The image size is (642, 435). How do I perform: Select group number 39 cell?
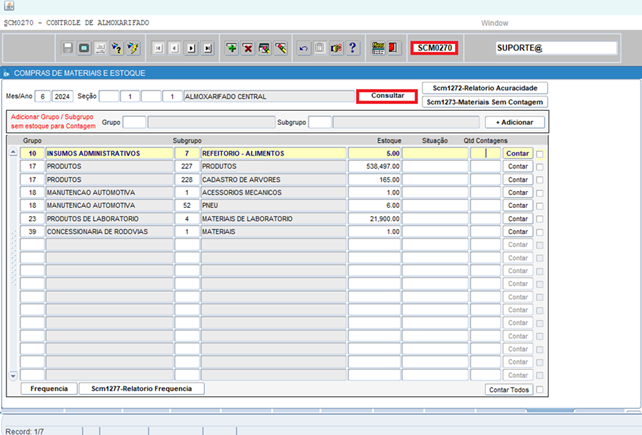point(32,232)
